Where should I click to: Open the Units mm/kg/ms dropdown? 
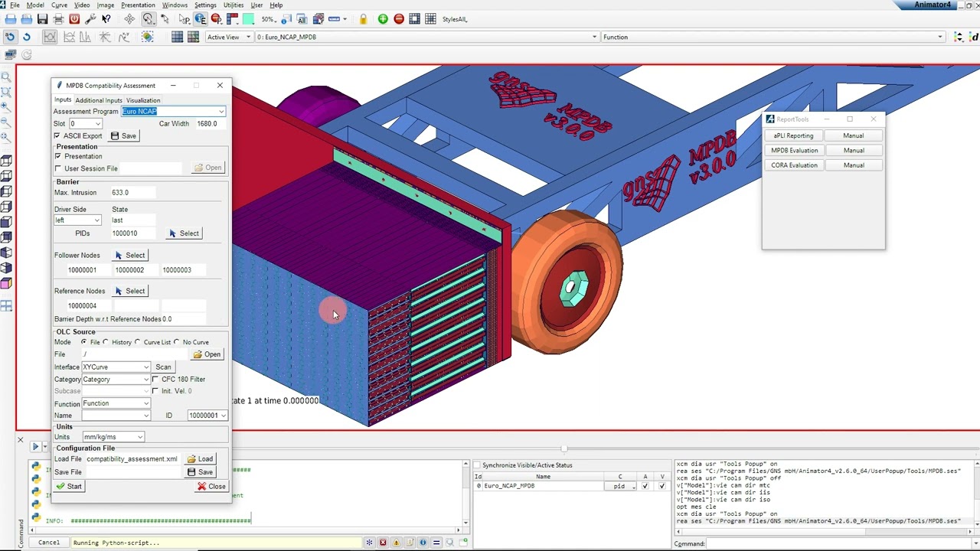coord(139,437)
